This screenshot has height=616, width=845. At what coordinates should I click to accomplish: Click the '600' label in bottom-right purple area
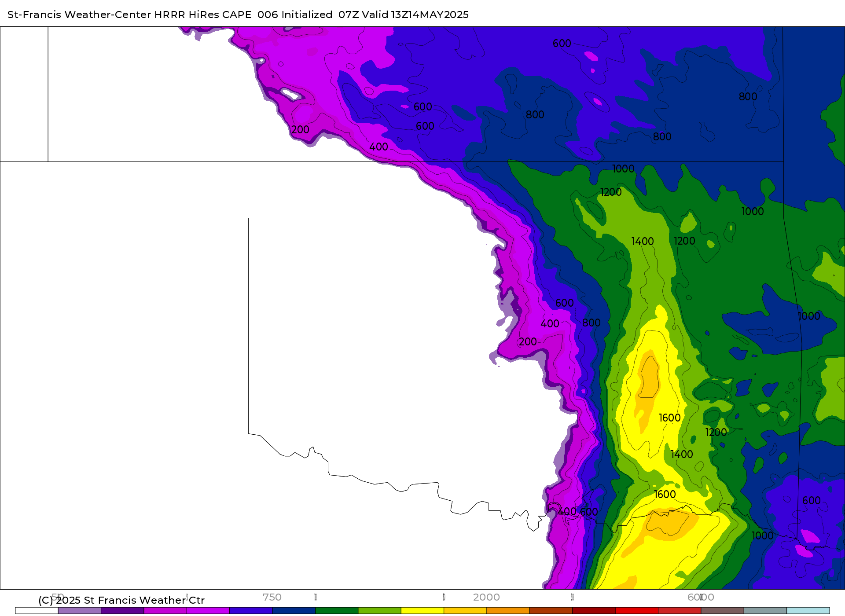click(811, 501)
